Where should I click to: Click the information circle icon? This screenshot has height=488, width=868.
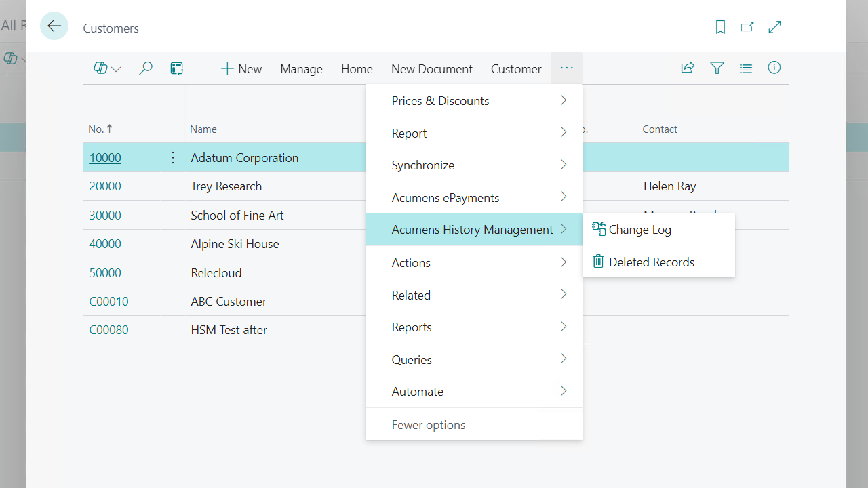(774, 68)
